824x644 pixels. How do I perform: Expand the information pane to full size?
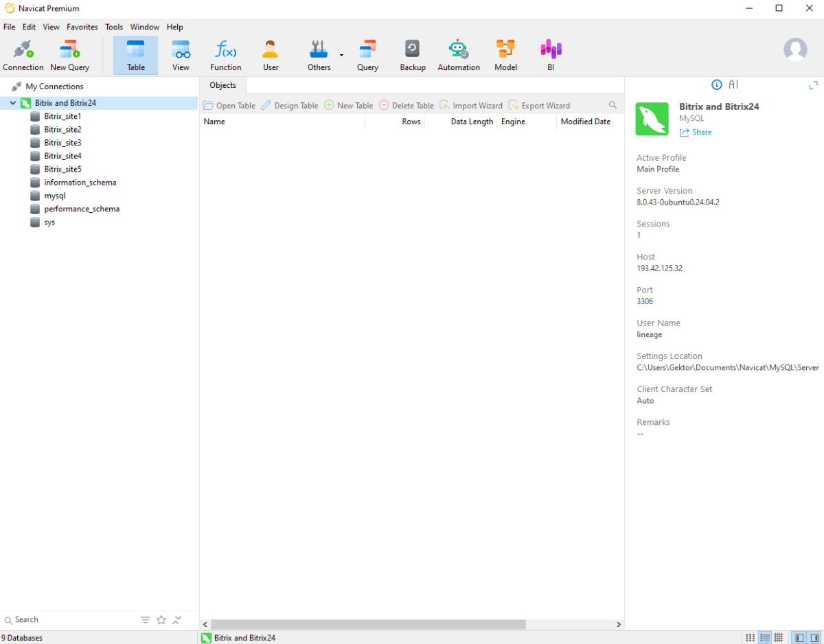pyautogui.click(x=814, y=85)
